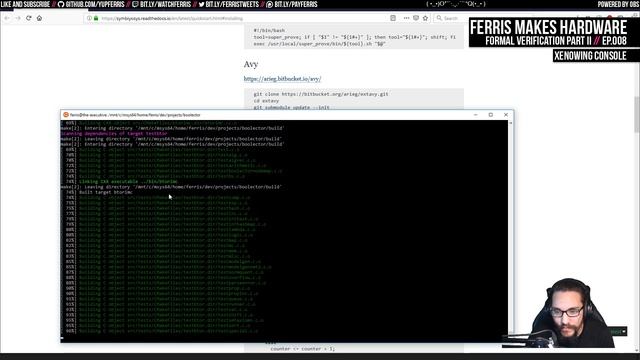
Task: Open the site information icon in address bar
Action: point(89,18)
